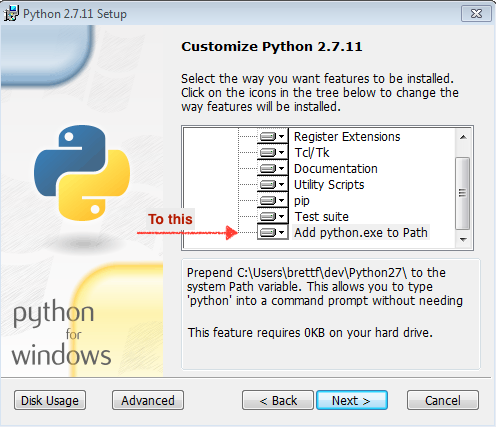Click the pip feature drive icon

point(268,201)
